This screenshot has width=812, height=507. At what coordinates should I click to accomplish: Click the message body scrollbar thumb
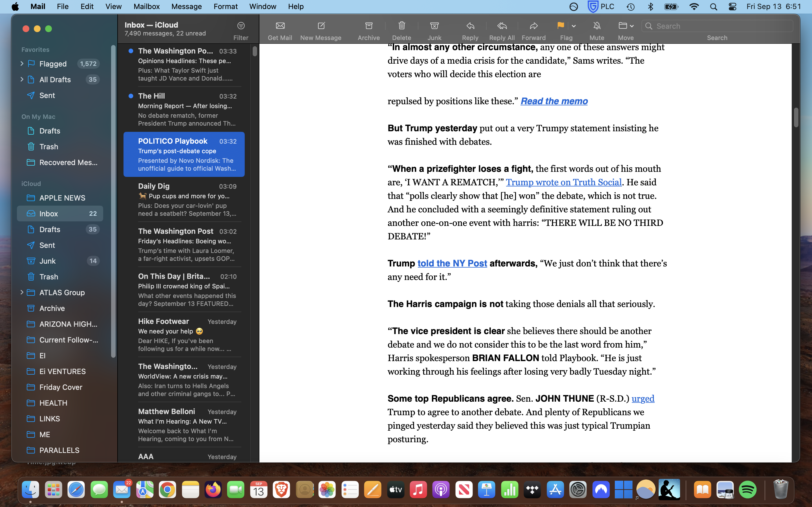tap(796, 117)
